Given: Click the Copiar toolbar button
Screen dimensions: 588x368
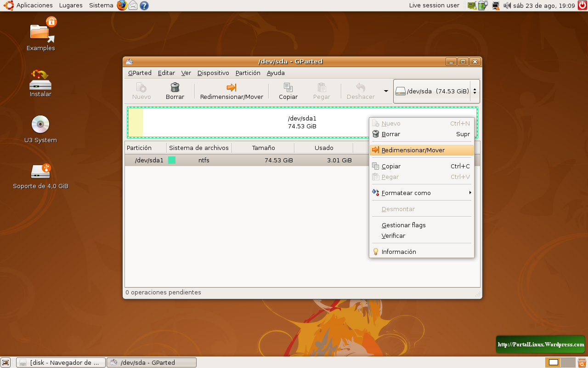Looking at the screenshot, I should [288, 91].
